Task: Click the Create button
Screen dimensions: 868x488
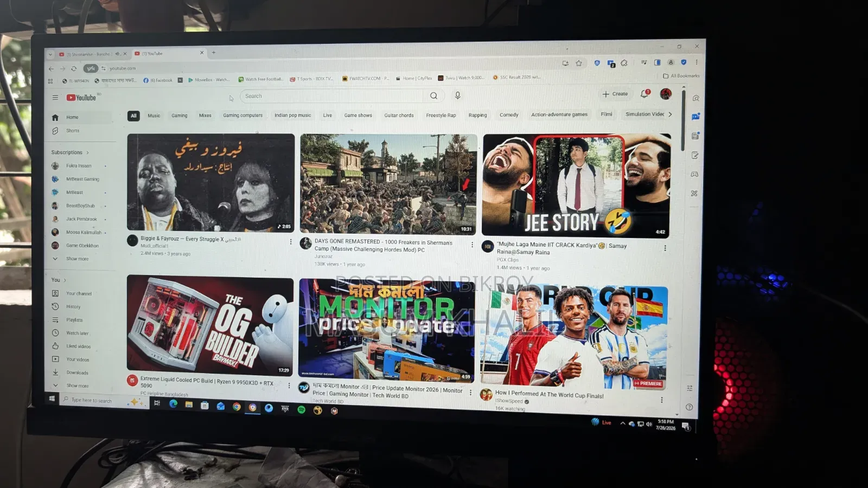Action: click(615, 94)
